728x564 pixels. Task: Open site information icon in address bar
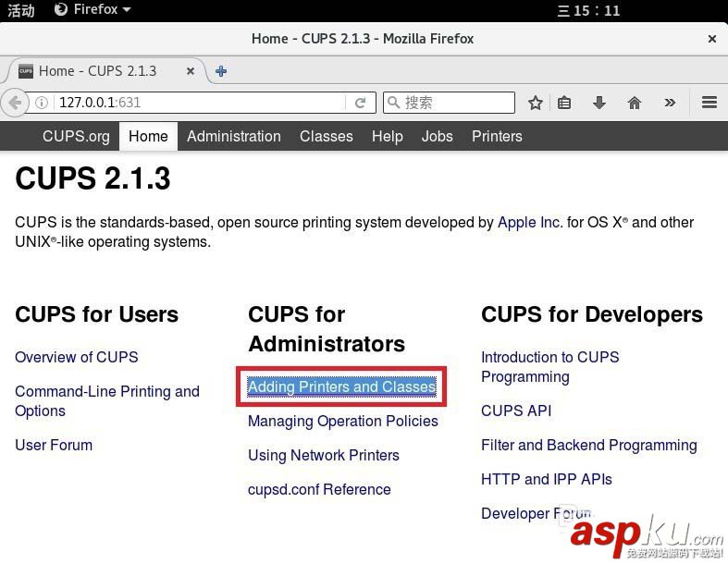point(42,103)
